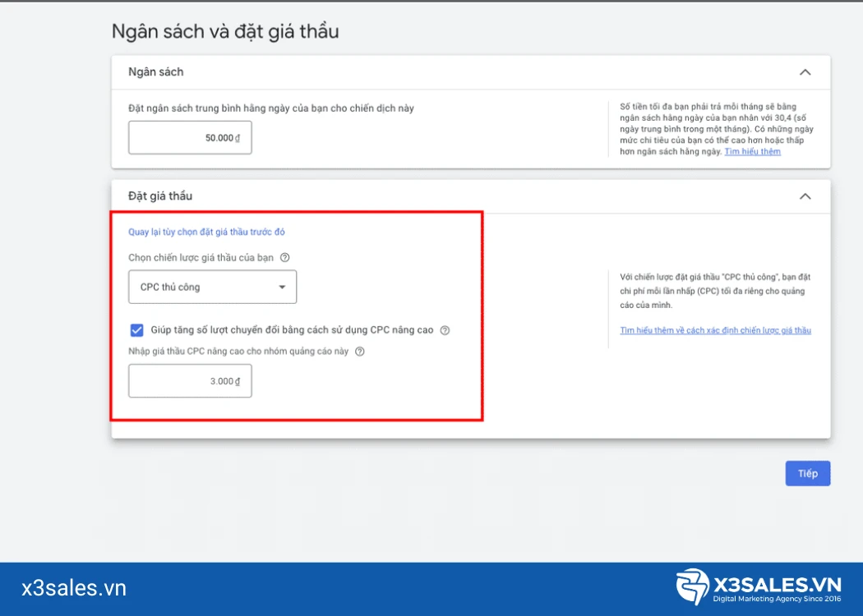Click the CPC bid field showing 3.000 ₫
Screen dimensions: 863x616
point(190,380)
